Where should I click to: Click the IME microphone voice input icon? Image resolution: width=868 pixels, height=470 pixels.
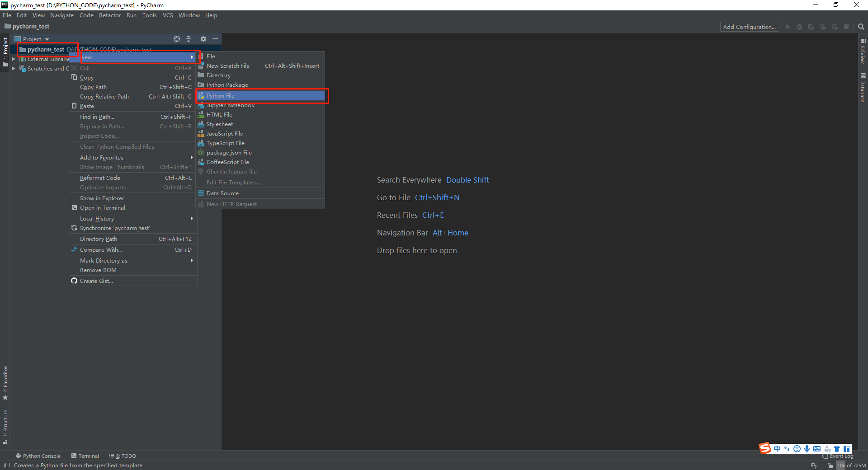pos(807,449)
